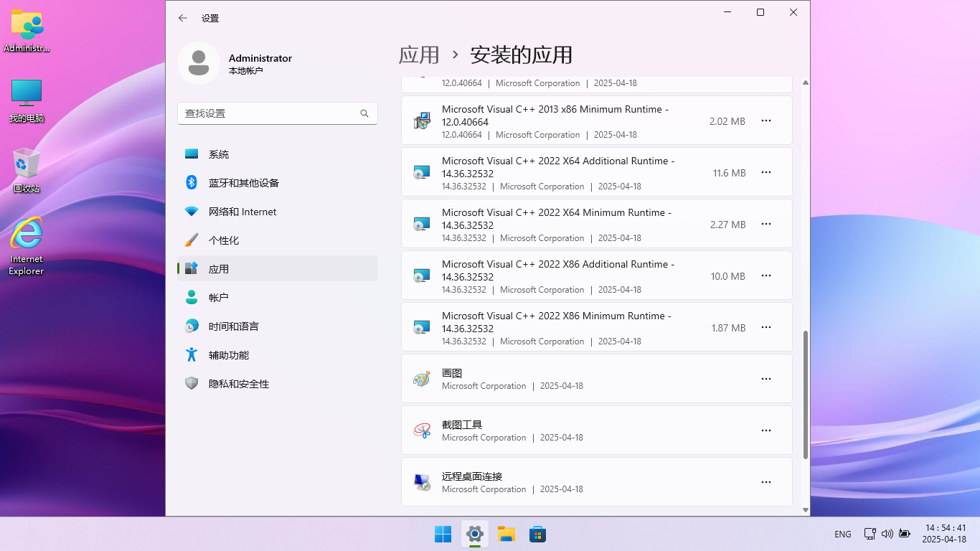Click the Administrator account name

260,58
